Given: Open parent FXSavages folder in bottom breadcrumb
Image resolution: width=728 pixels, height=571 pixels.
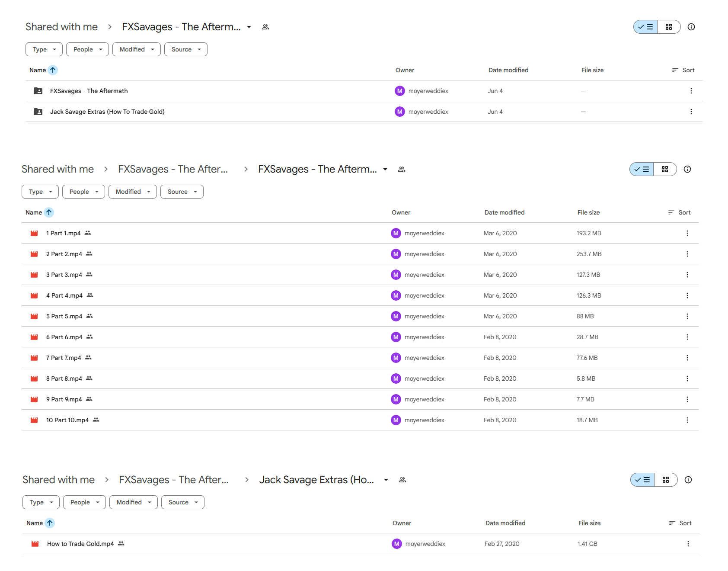Looking at the screenshot, I should pyautogui.click(x=174, y=480).
